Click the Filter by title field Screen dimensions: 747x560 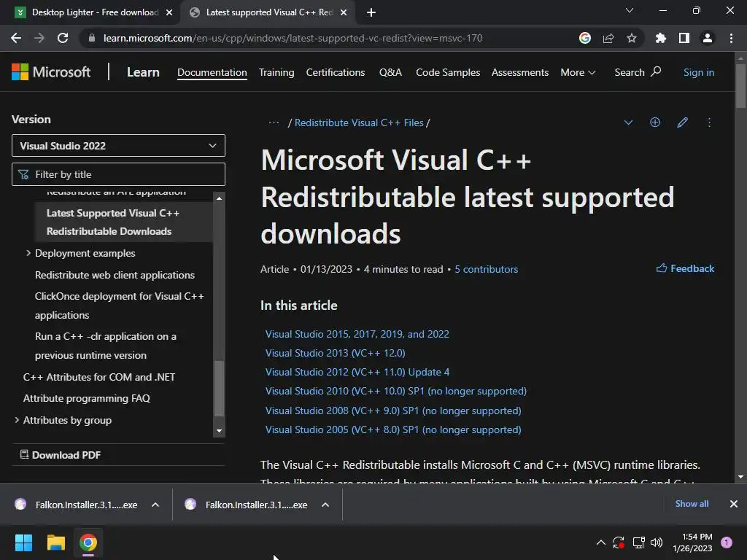(x=118, y=174)
